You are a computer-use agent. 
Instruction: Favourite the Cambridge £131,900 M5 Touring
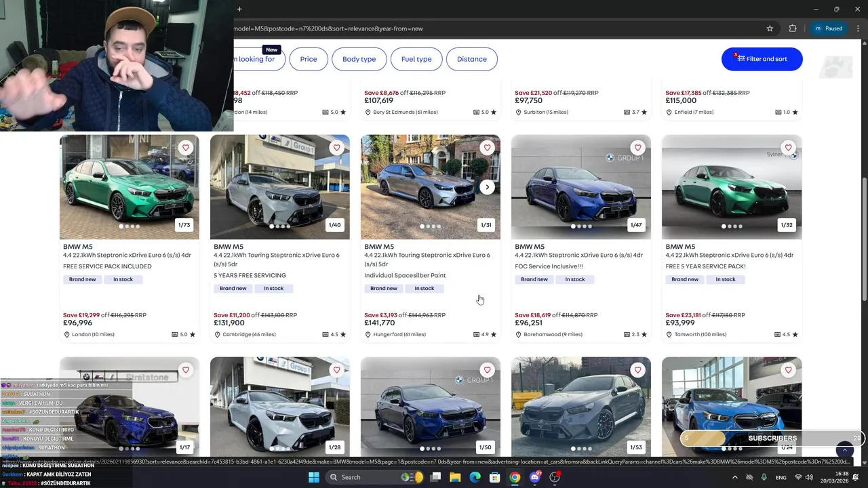[x=336, y=148]
